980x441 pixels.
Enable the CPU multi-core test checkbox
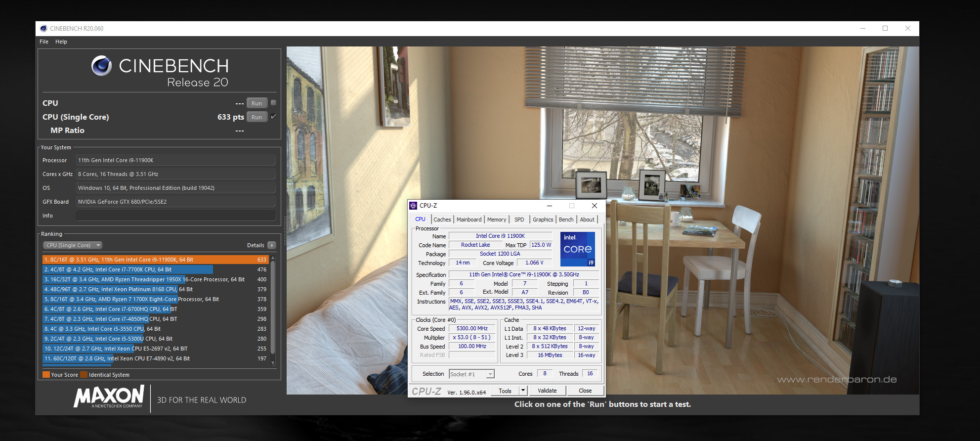pos(273,103)
